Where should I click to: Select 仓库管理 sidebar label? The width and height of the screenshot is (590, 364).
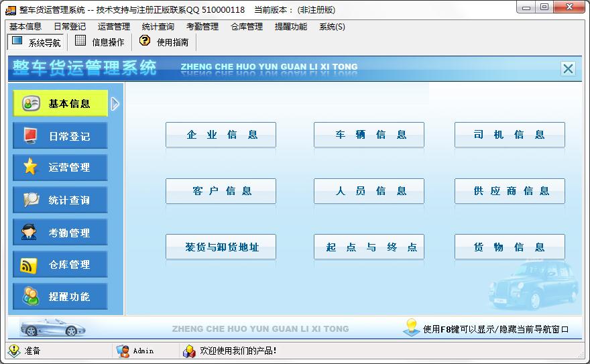tap(69, 265)
